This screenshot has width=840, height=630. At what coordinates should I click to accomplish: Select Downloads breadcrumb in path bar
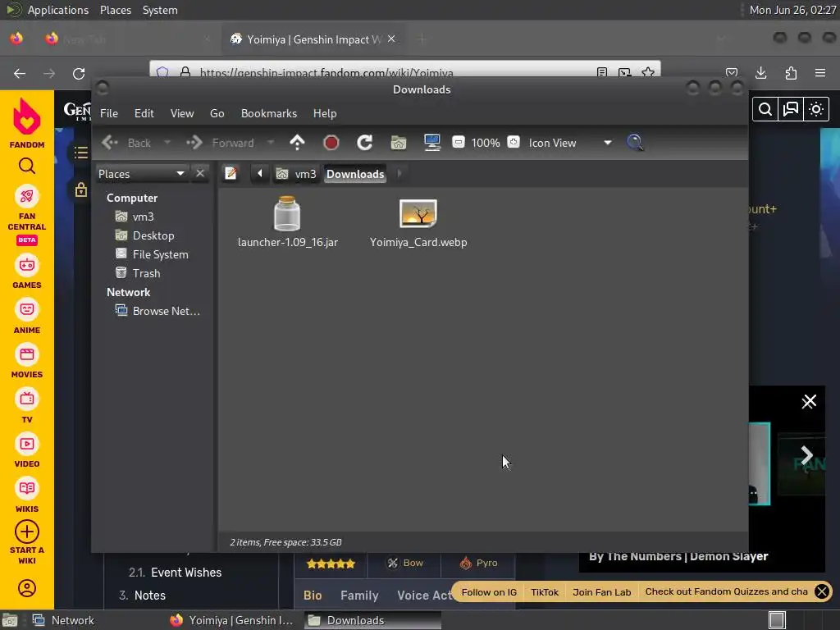(x=355, y=174)
